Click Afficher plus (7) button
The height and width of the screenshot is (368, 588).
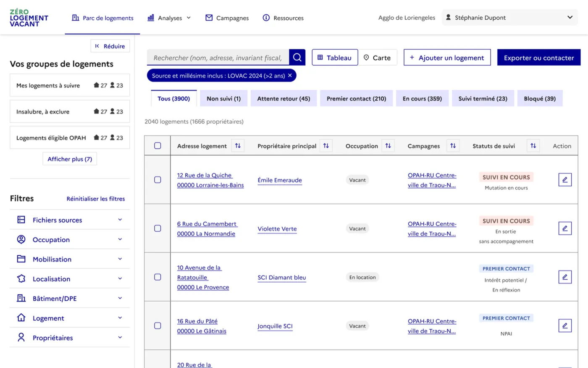(70, 159)
